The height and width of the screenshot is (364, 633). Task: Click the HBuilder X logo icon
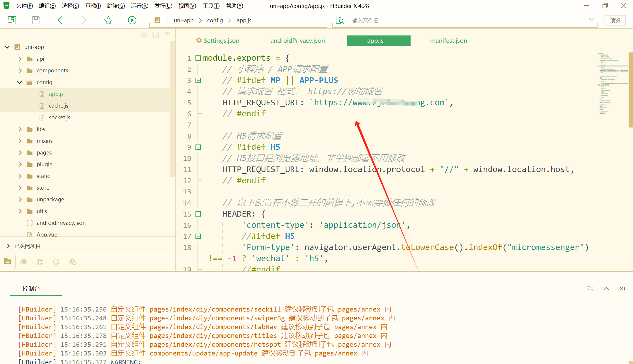click(6, 6)
